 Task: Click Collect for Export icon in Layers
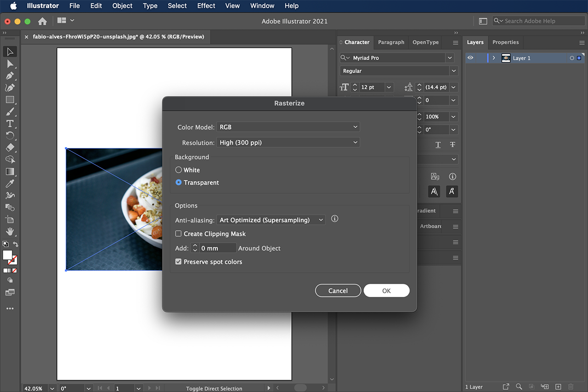pyautogui.click(x=506, y=387)
